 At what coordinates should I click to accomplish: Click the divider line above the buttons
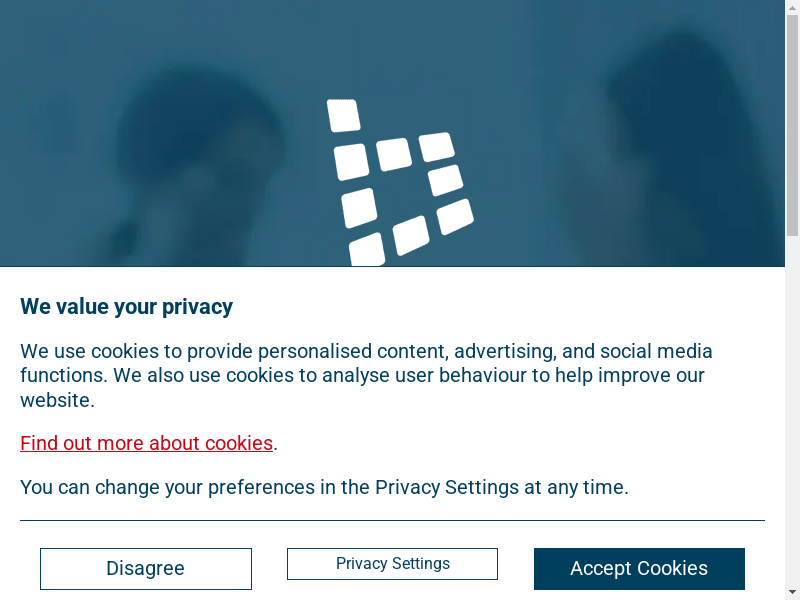pyautogui.click(x=392, y=520)
